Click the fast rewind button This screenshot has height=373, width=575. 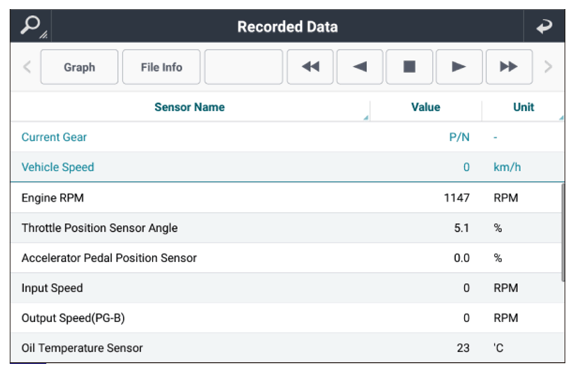[x=310, y=67]
